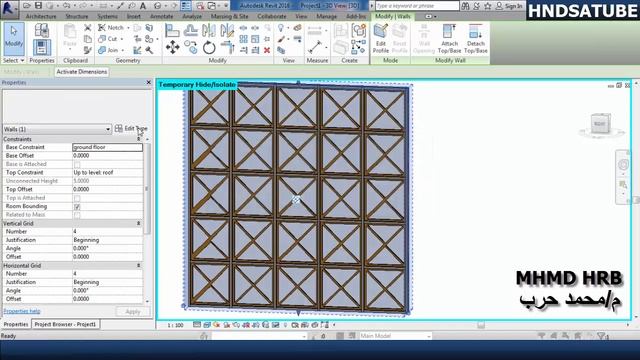Click the Open folder icon in quick access toolbar
Image resolution: width=640 pixels, height=360 pixels.
click(x=27, y=6)
